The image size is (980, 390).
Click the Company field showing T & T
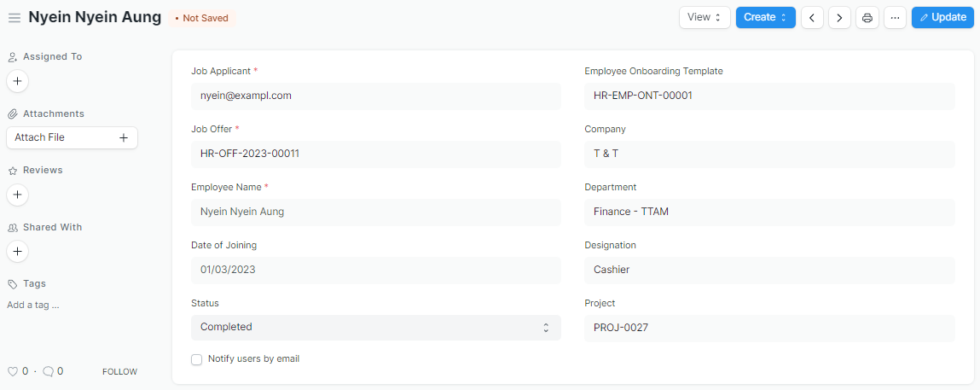click(769, 154)
